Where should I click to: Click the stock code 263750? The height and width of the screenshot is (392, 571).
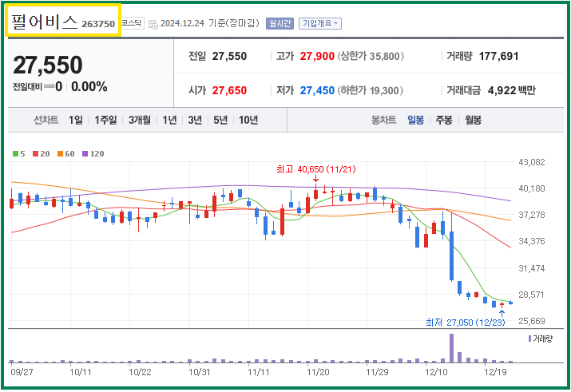coord(98,24)
